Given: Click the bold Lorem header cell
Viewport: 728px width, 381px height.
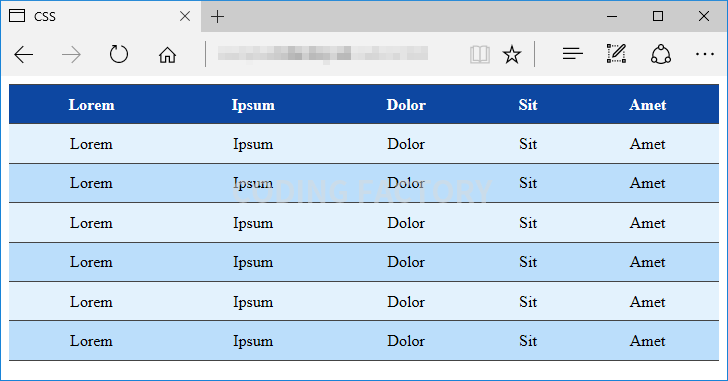Looking at the screenshot, I should pos(91,105).
